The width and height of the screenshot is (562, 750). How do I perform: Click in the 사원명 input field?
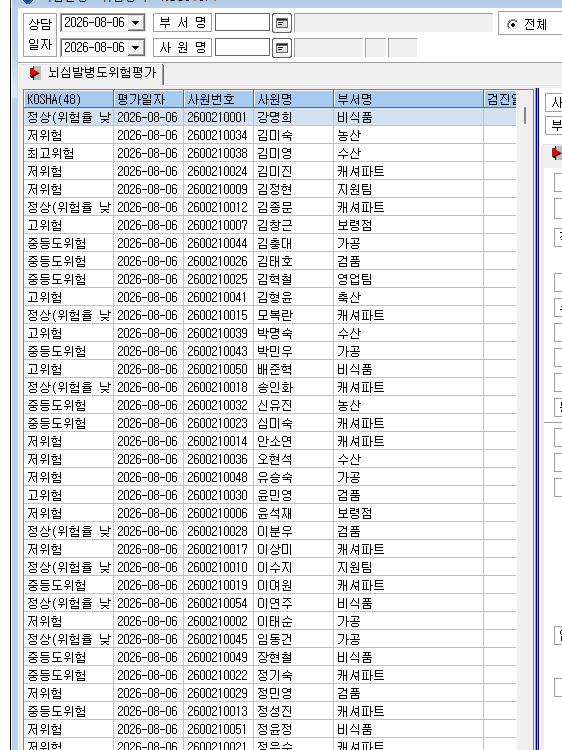point(242,47)
